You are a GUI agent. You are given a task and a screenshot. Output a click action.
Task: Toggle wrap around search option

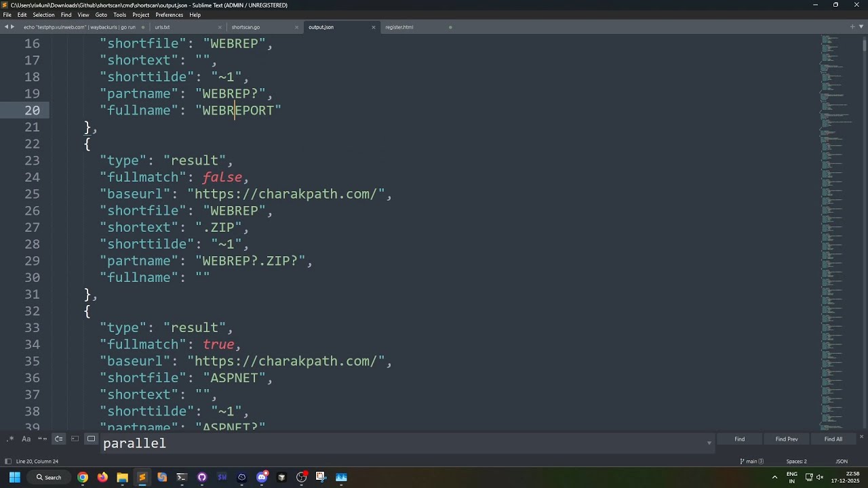[58, 439]
